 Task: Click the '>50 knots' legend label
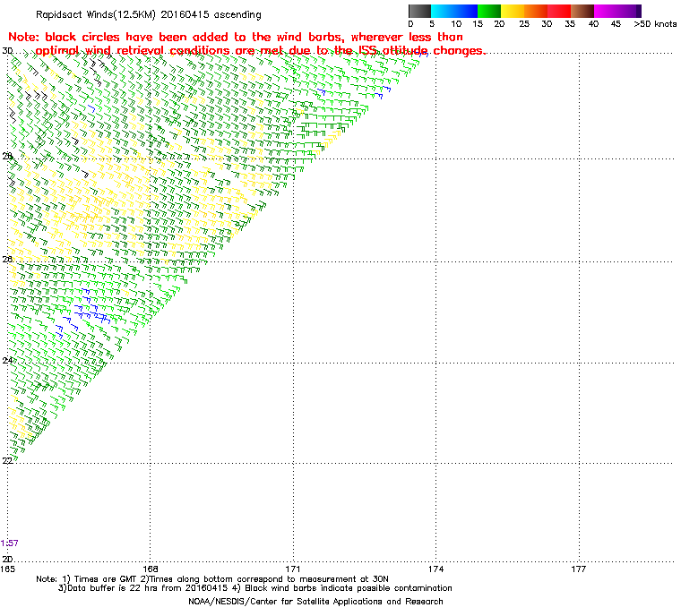[655, 24]
